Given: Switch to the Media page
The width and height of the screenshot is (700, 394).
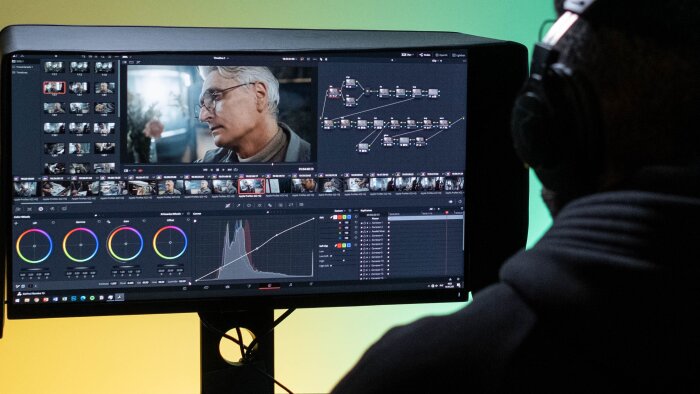Looking at the screenshot, I should [185, 287].
